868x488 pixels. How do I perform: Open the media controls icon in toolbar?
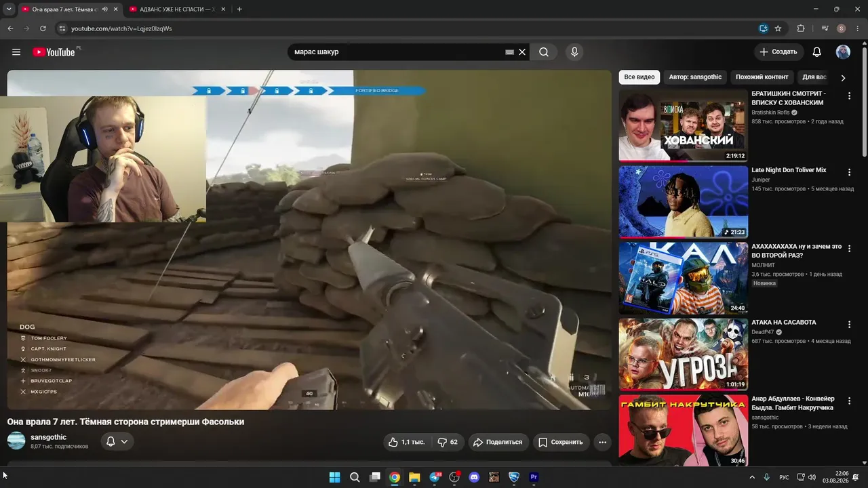(825, 28)
